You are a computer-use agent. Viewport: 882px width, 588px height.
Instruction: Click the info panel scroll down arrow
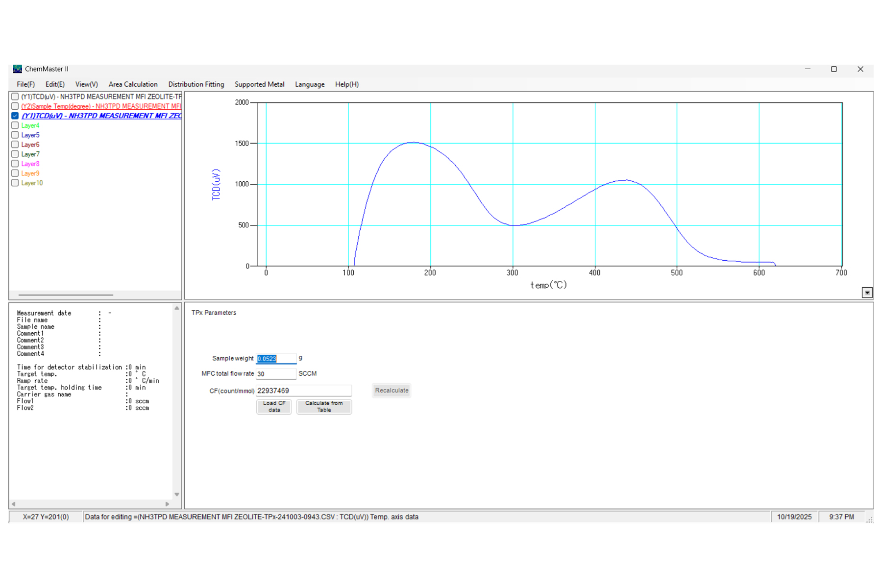click(x=177, y=494)
